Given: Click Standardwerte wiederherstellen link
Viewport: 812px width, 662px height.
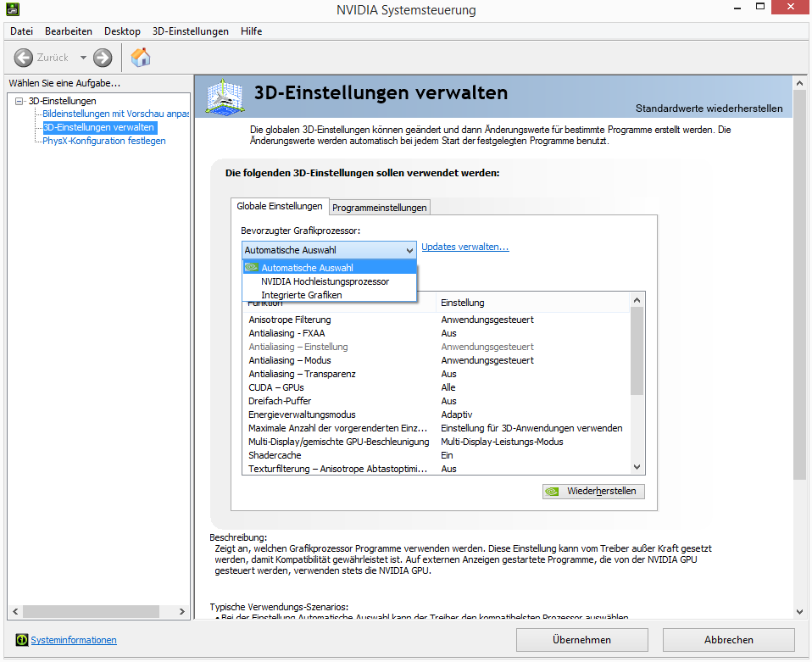Looking at the screenshot, I should tap(709, 108).
